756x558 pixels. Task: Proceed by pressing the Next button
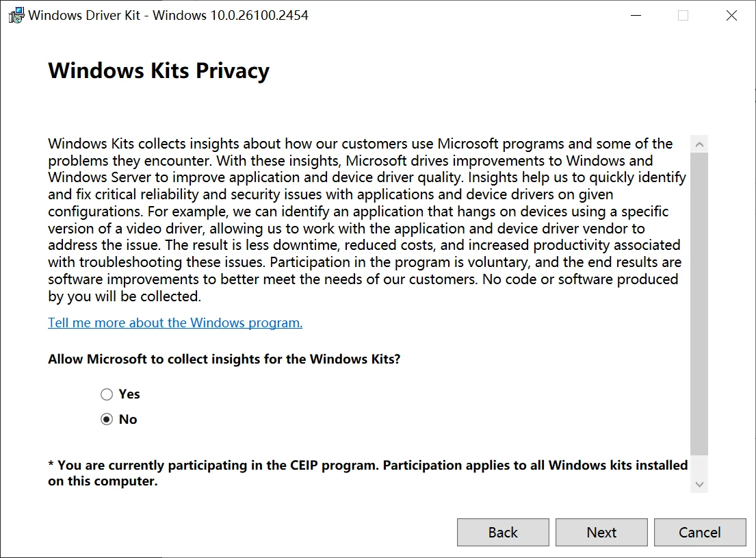[x=601, y=532]
